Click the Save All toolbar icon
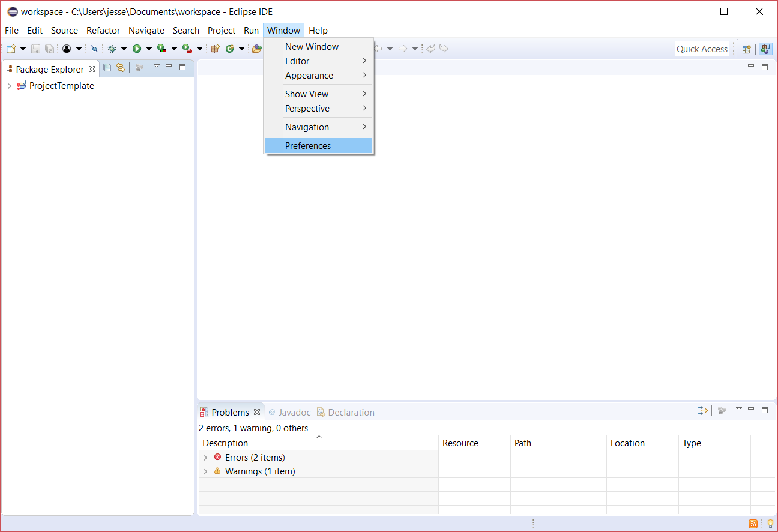This screenshot has height=532, width=778. (49, 48)
